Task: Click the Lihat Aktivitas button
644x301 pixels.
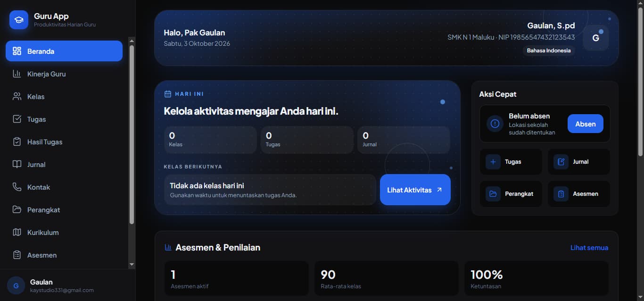Action: pyautogui.click(x=415, y=190)
